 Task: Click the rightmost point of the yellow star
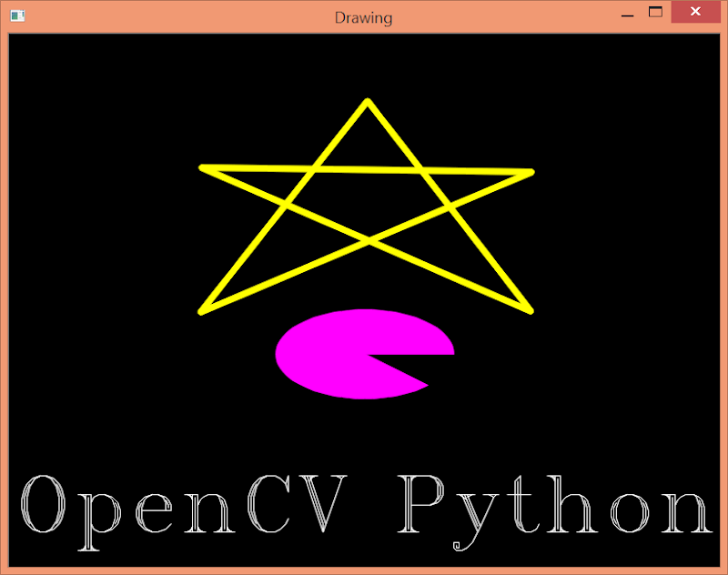(x=531, y=168)
